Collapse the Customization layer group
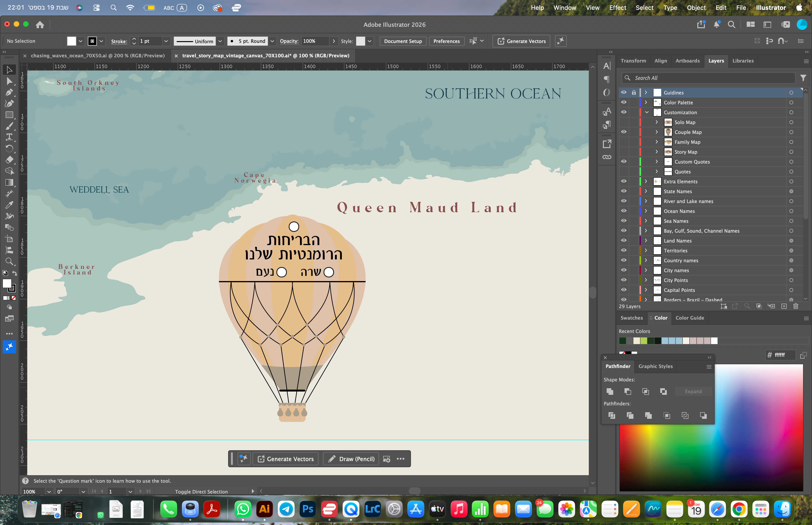Screen dimensions: 812x525 point(646,112)
